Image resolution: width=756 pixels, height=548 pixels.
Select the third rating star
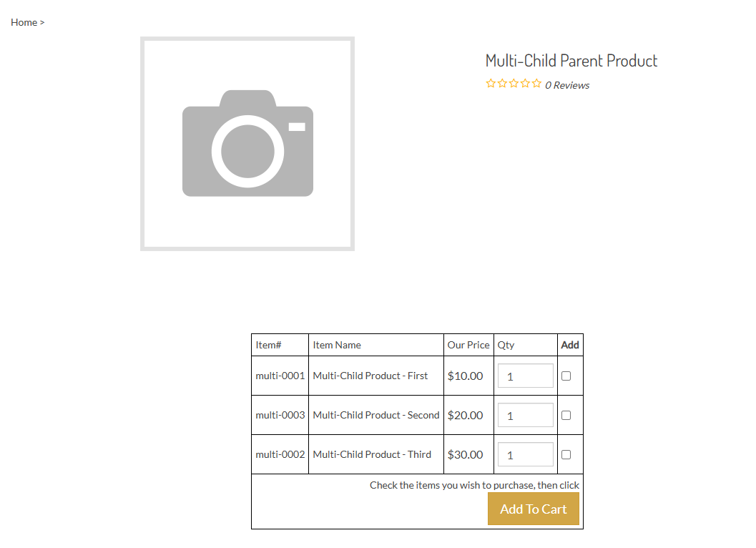pyautogui.click(x=513, y=83)
